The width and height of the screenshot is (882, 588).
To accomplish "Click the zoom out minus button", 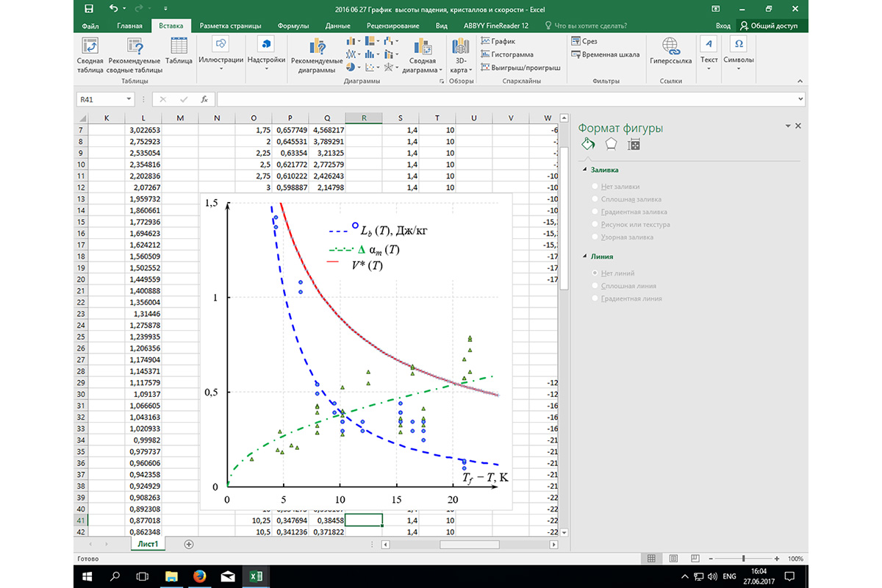I will pyautogui.click(x=709, y=559).
